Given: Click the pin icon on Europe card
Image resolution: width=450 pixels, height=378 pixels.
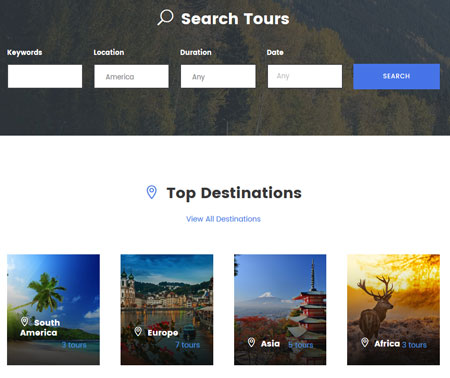Looking at the screenshot, I should [138, 331].
